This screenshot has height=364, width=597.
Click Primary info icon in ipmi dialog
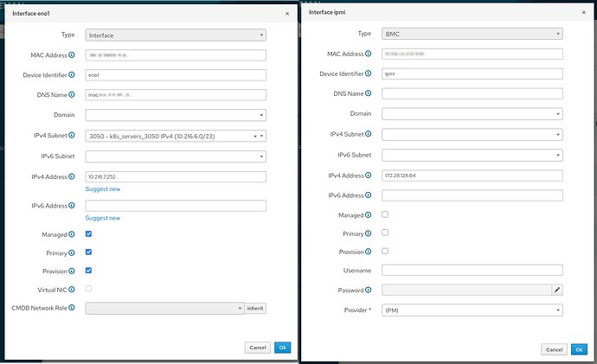tap(369, 233)
